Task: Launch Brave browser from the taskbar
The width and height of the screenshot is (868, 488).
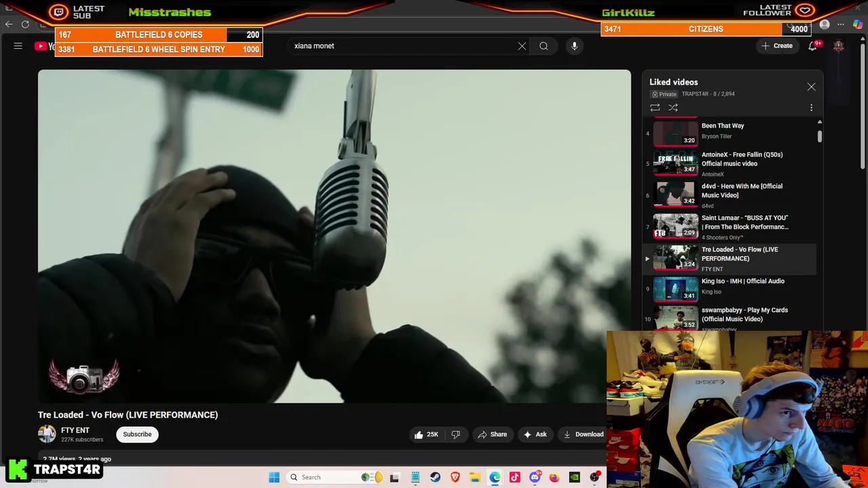Action: click(x=455, y=477)
